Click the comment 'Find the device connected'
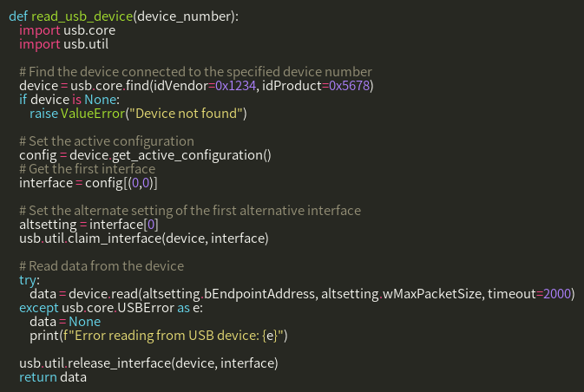The height and width of the screenshot is (392, 584). click(x=195, y=72)
